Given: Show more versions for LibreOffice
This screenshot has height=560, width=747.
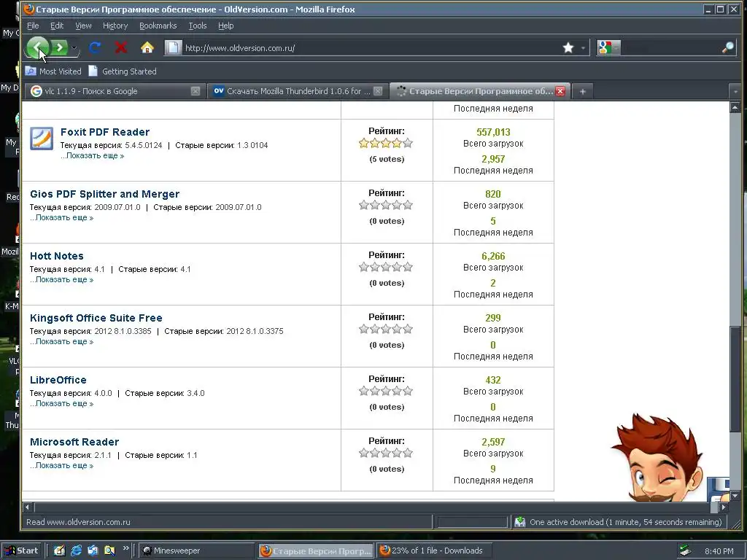Looking at the screenshot, I should pyautogui.click(x=61, y=403).
